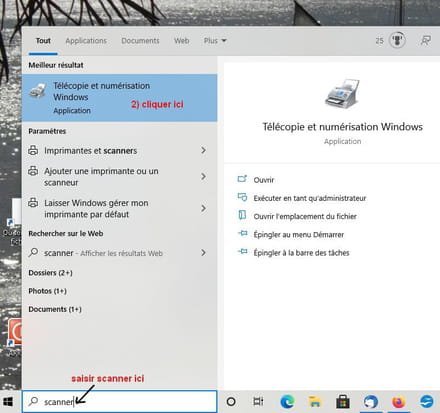Open the Windows Start button
Image resolution: width=440 pixels, height=413 pixels.
click(x=8, y=402)
